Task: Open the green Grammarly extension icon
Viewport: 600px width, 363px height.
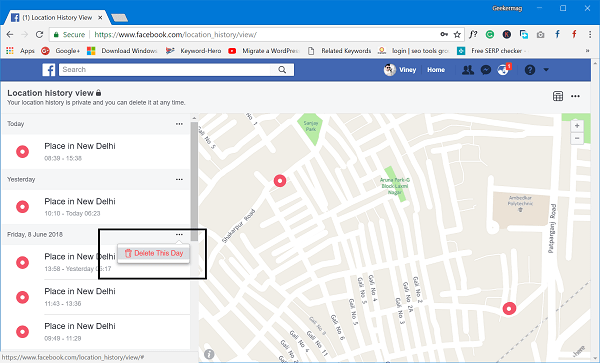Action: tap(490, 34)
